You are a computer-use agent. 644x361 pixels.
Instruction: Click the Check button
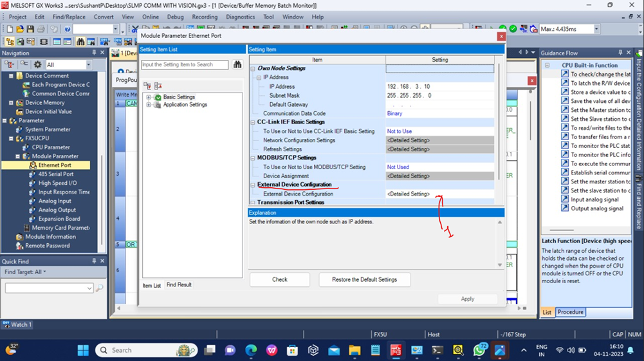click(280, 279)
